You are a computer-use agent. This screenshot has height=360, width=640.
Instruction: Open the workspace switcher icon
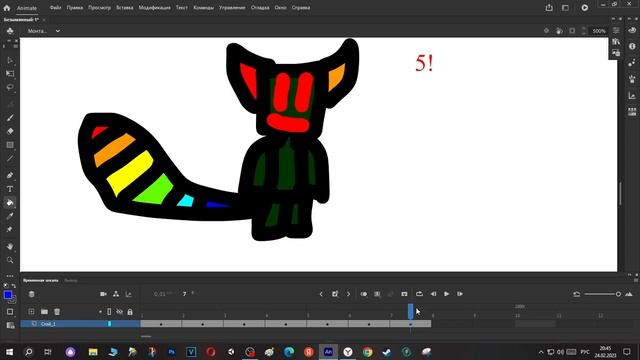(565, 7)
